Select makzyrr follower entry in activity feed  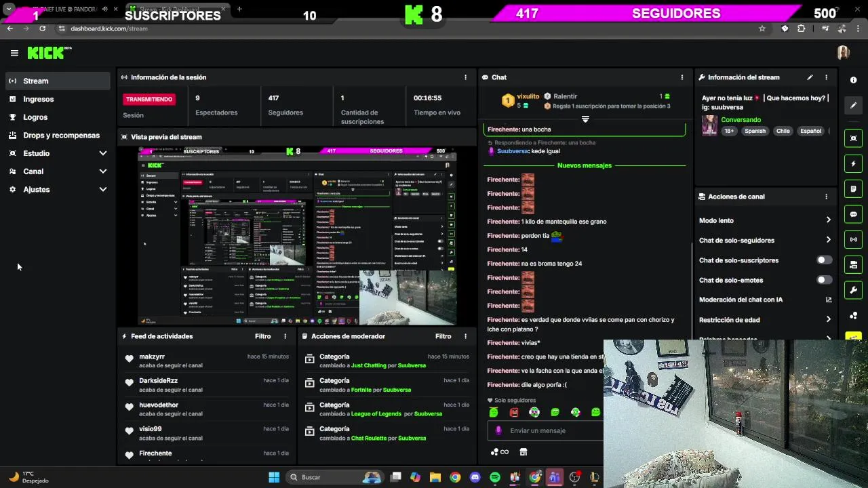[208, 361]
